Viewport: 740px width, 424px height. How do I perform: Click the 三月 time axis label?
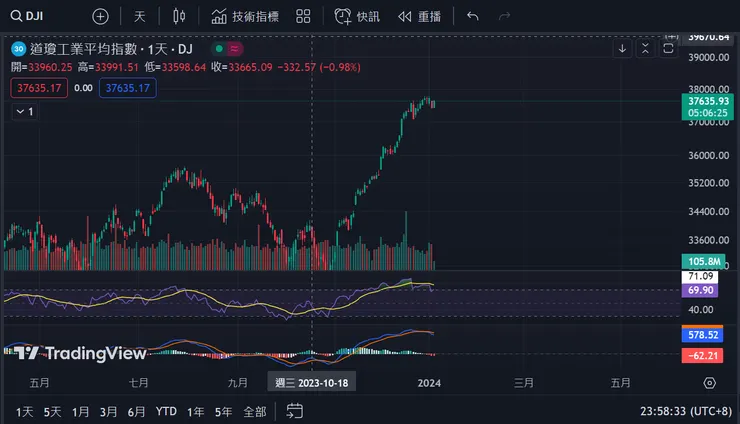pyautogui.click(x=523, y=383)
